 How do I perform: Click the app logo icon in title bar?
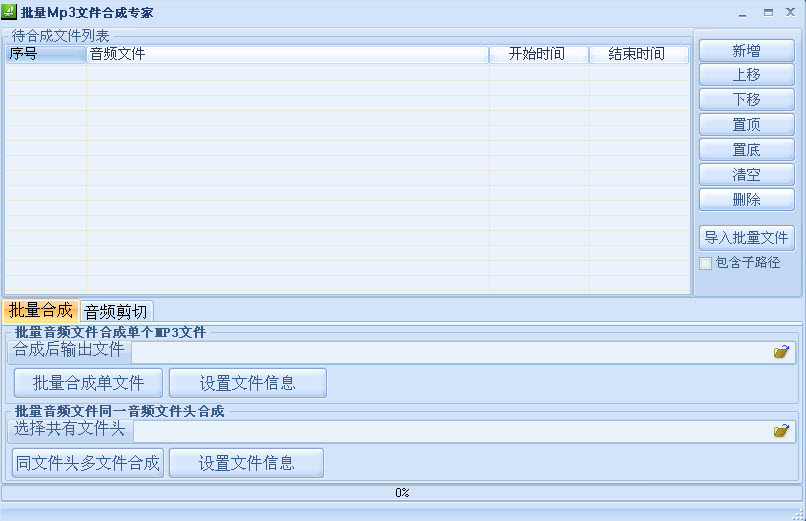[x=9, y=12]
